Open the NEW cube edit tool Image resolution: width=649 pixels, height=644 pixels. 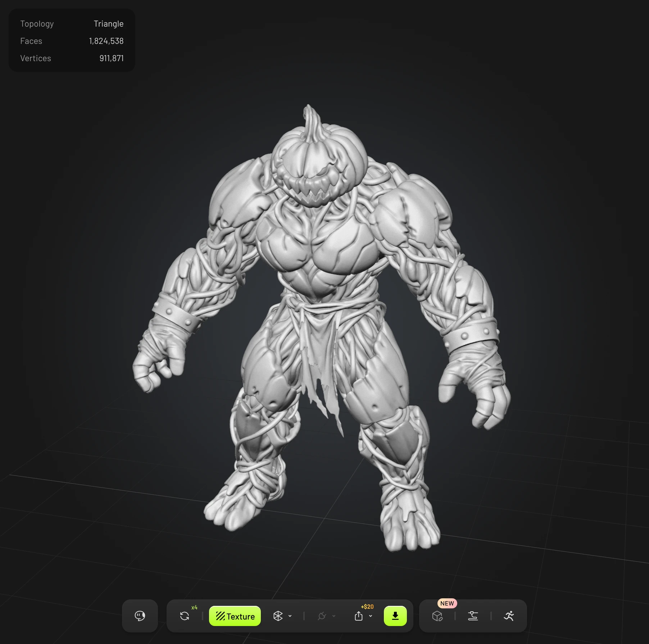[437, 616]
